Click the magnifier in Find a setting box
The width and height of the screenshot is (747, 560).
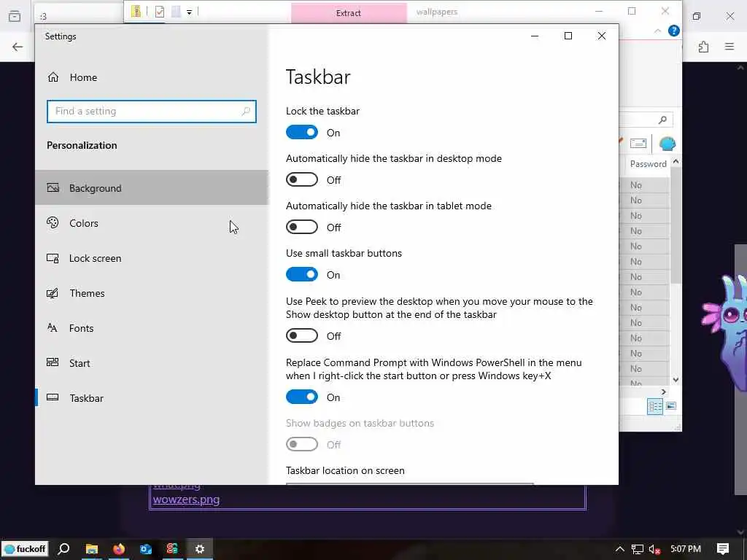tap(246, 112)
